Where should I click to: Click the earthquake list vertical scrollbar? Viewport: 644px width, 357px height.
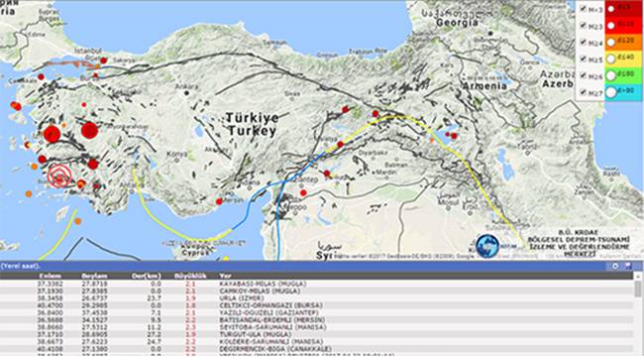click(x=639, y=313)
